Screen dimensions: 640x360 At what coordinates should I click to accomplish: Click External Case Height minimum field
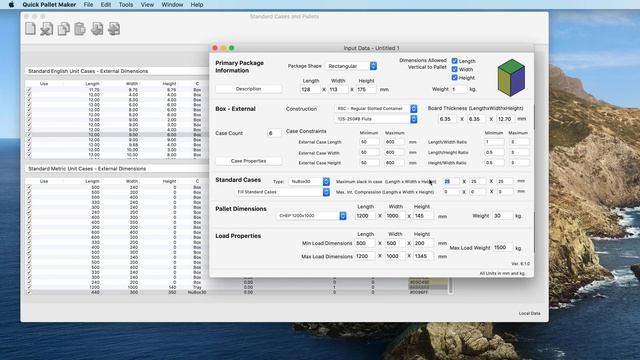coord(369,162)
